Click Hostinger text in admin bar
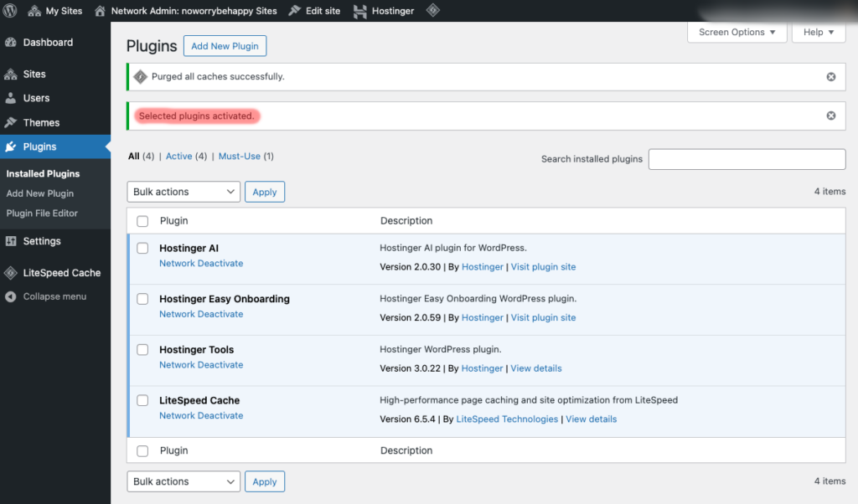The image size is (858, 504). point(393,11)
